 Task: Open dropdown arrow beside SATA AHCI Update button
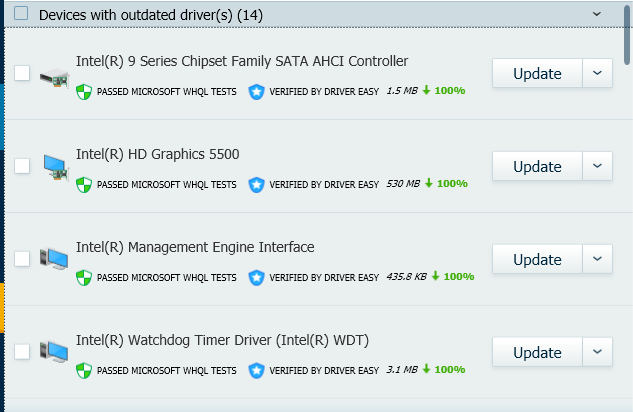coord(597,73)
